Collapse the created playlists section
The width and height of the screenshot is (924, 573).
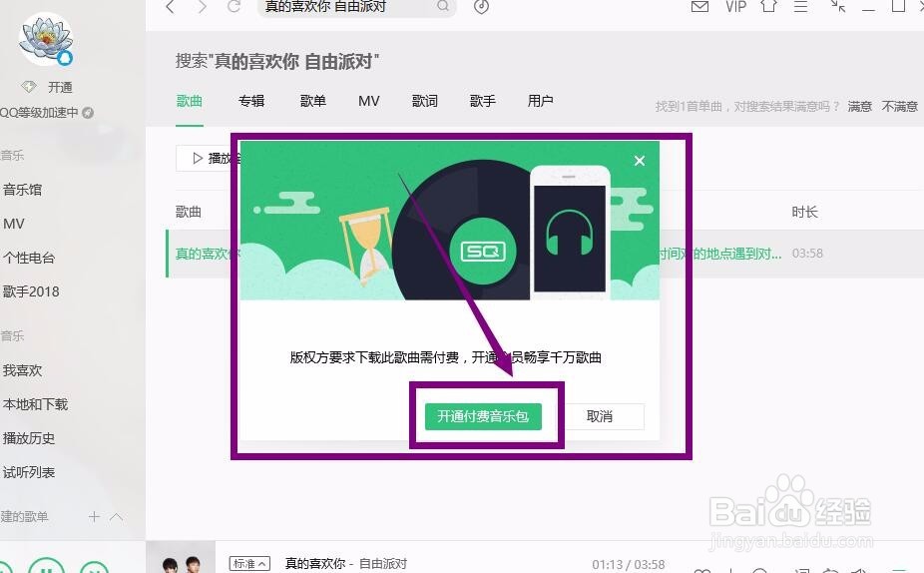click(117, 517)
